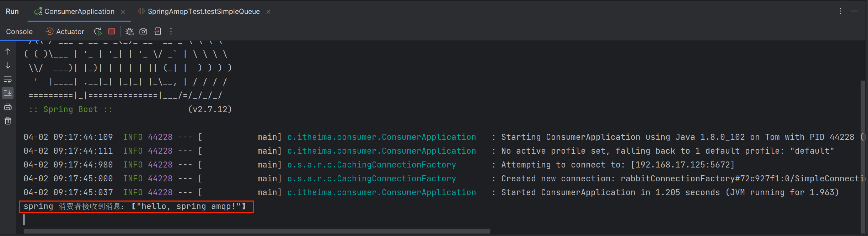Viewport: 868px width, 236px height.
Task: Toggle scroll to end of console
Action: tap(8, 93)
